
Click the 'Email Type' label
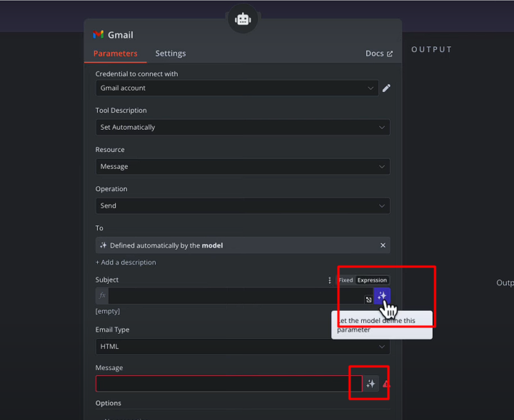tap(113, 329)
